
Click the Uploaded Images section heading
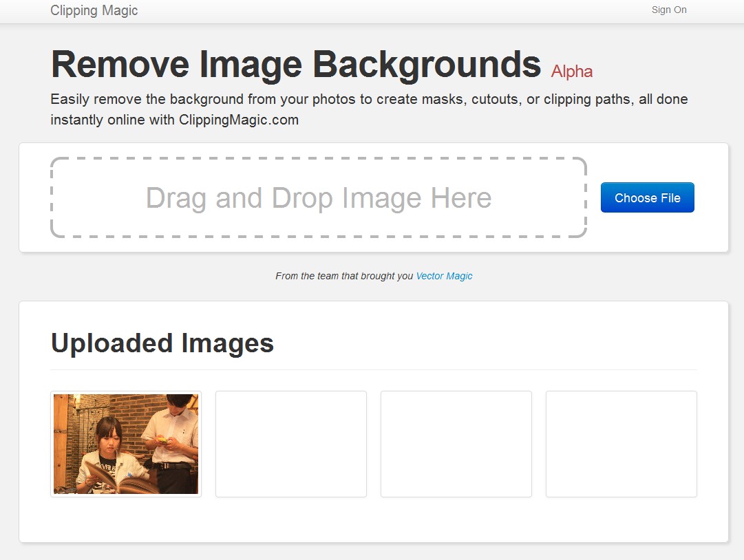pyautogui.click(x=162, y=343)
